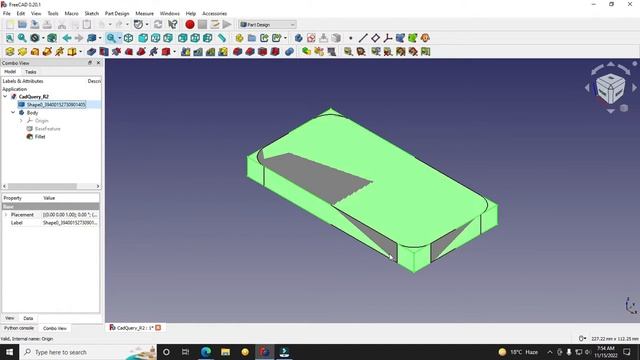Click the float Combo View panel icon
Viewport: 640px width, 360px height.
(90, 63)
